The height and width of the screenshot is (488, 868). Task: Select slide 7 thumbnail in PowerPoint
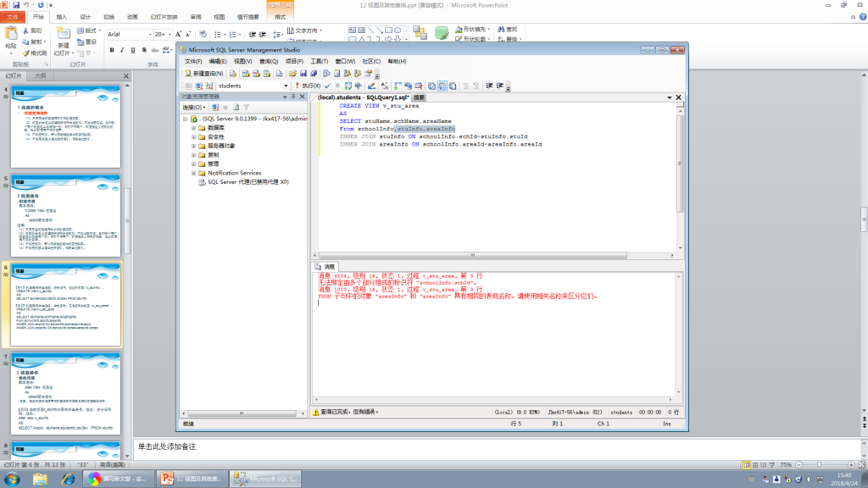pyautogui.click(x=66, y=393)
